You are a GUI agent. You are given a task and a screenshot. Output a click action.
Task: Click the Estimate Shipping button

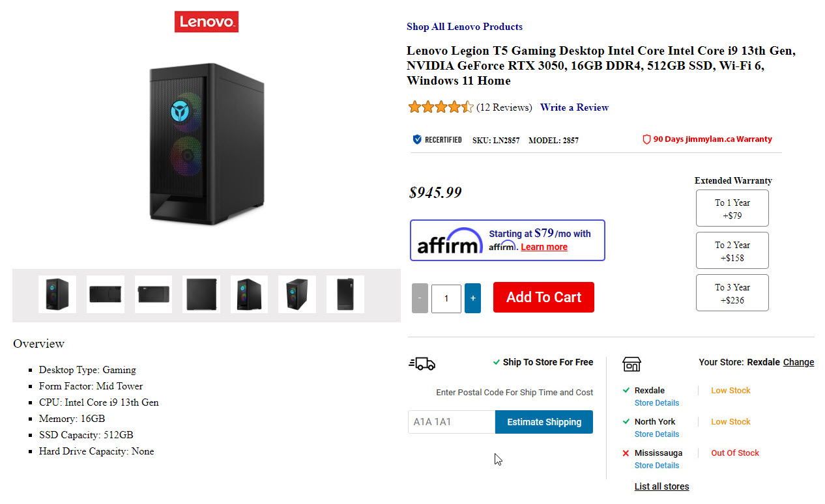click(x=543, y=422)
